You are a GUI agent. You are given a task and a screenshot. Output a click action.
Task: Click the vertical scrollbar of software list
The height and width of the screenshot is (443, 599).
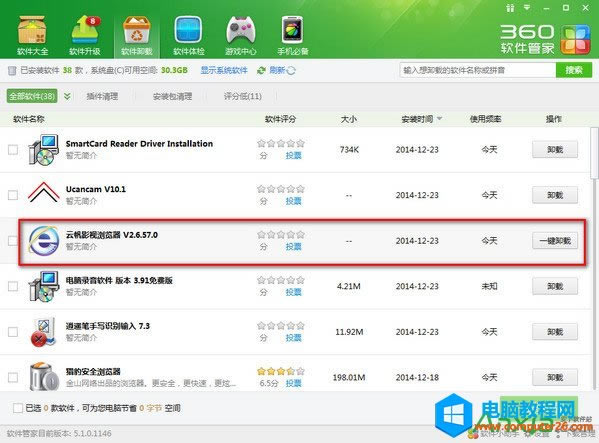coord(594,154)
